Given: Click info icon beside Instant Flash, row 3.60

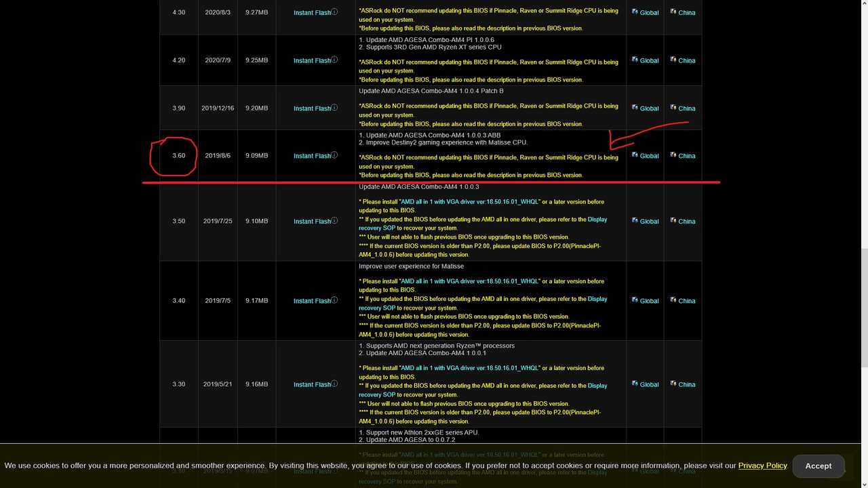Looking at the screenshot, I should [x=334, y=155].
